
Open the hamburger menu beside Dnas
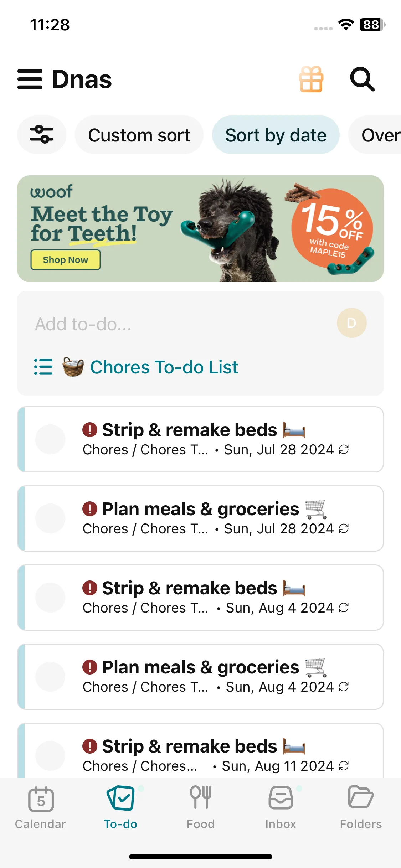coord(30,79)
